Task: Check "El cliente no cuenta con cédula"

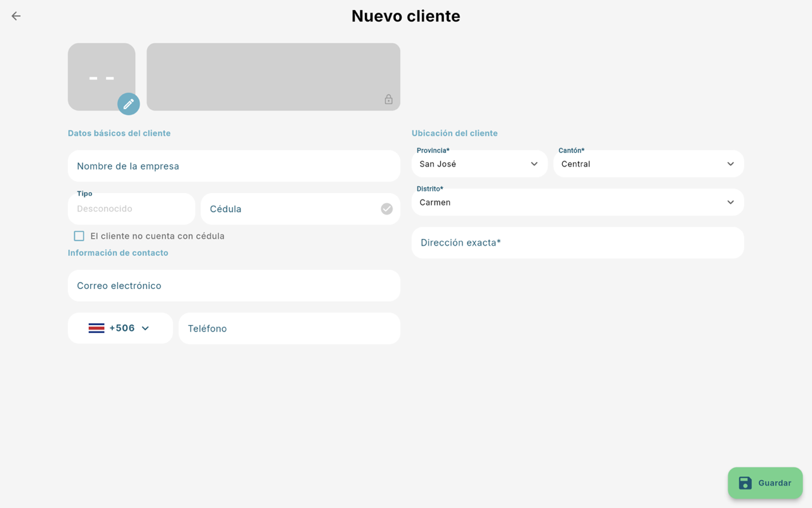Action: tap(79, 236)
